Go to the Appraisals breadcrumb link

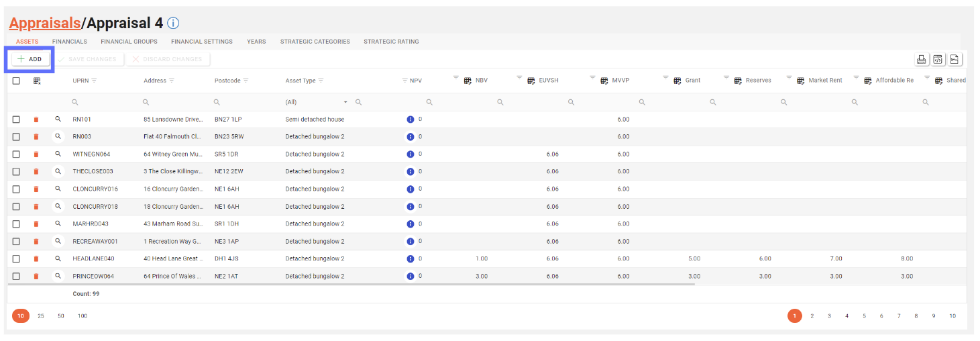tap(44, 23)
